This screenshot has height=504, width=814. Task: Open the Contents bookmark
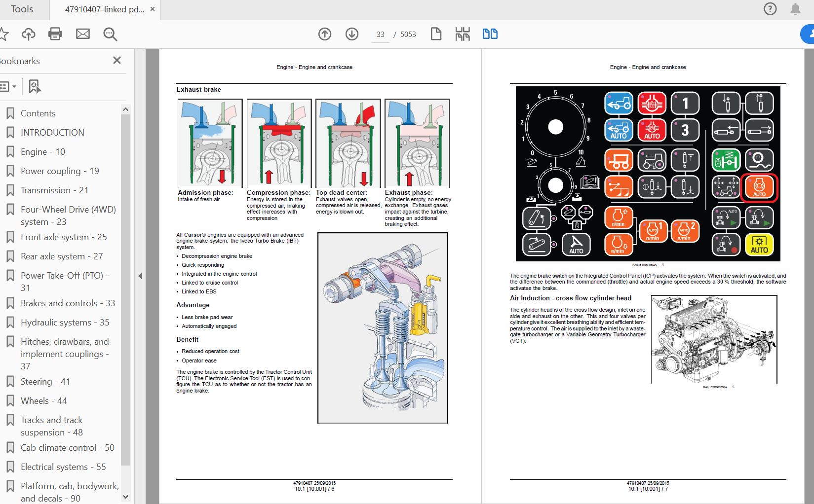point(38,113)
